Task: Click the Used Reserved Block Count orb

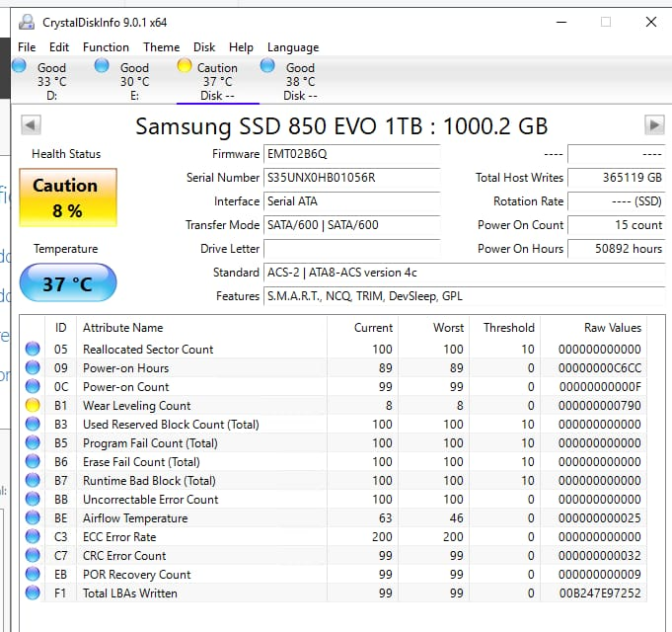Action: 33,424
